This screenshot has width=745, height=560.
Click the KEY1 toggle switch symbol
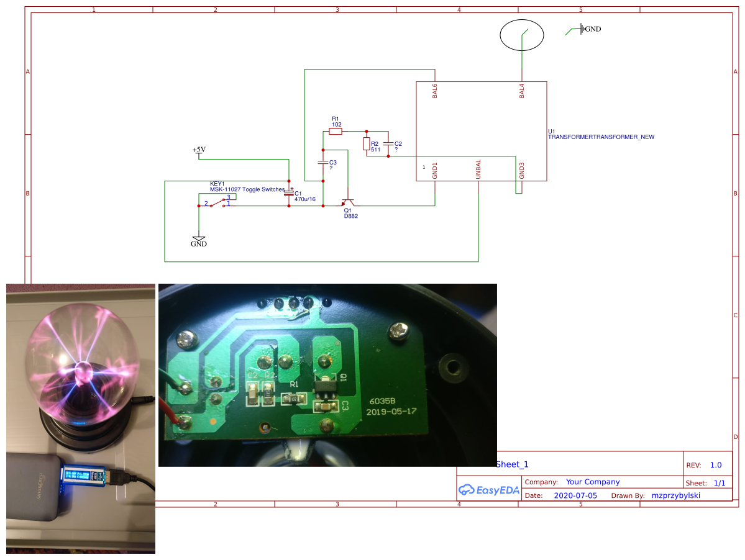click(x=217, y=202)
